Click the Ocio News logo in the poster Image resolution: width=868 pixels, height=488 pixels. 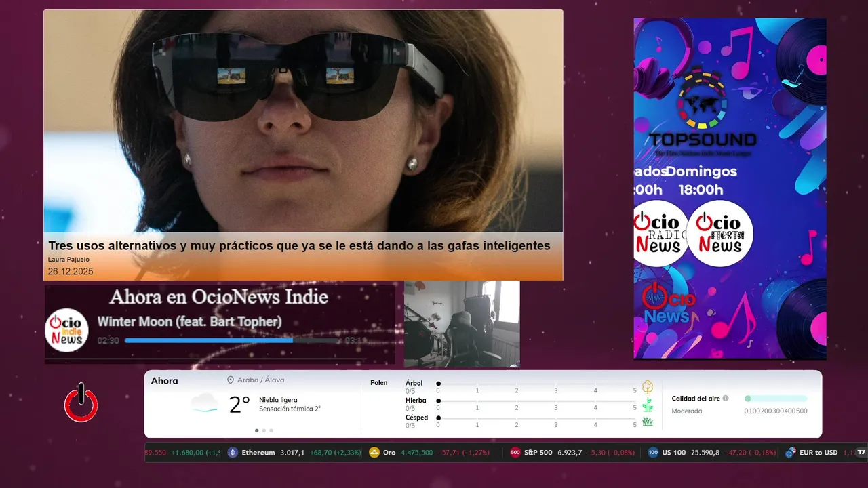[x=668, y=302]
